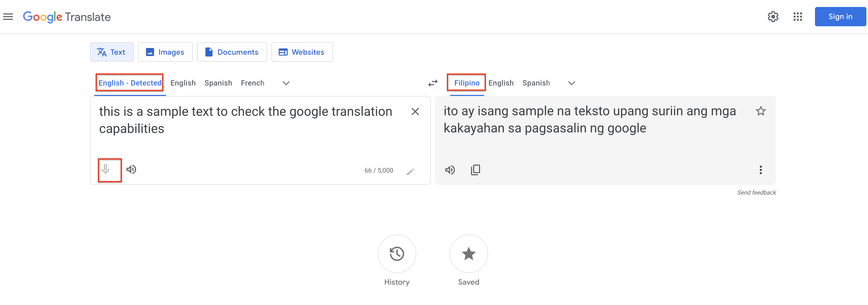Open the edit pencil for input text

[411, 171]
